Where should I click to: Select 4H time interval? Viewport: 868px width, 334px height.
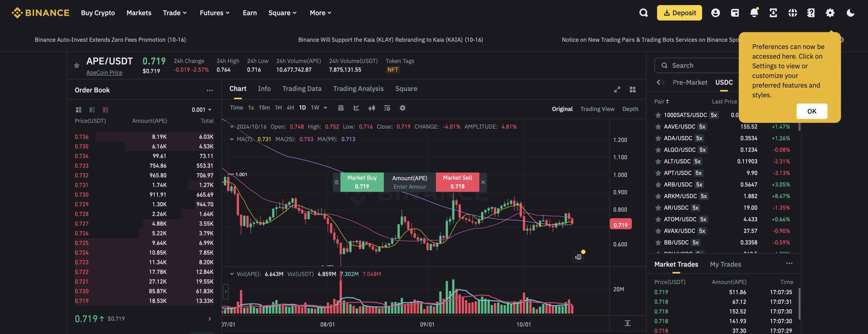290,108
